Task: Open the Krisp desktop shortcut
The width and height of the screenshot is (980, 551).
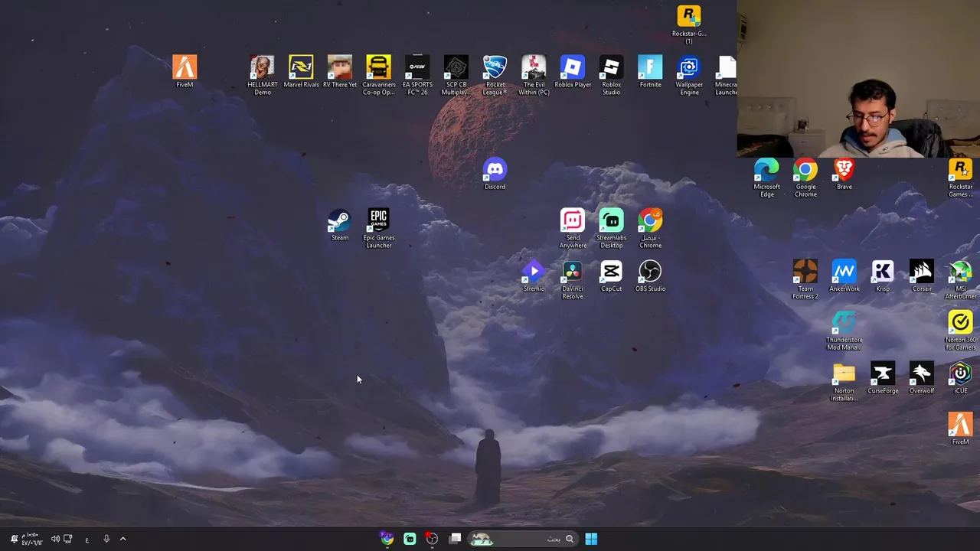Action: (x=883, y=275)
